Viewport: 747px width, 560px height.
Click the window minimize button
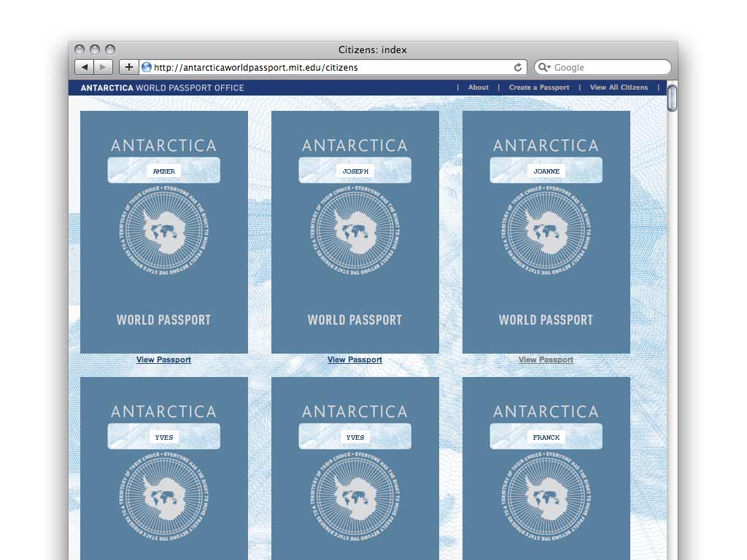click(95, 50)
